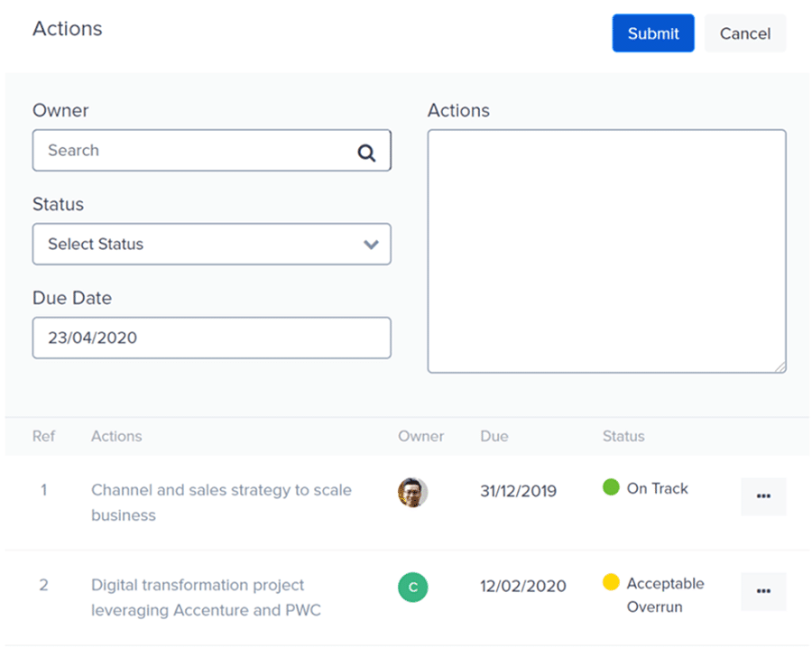Open the three-dot menu for action 2

click(763, 591)
